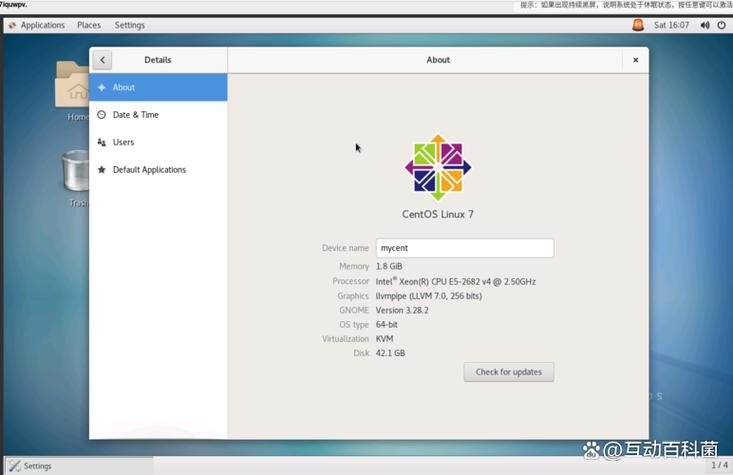Click the clock icon beside Date & Time
The image size is (733, 475).
coord(101,115)
